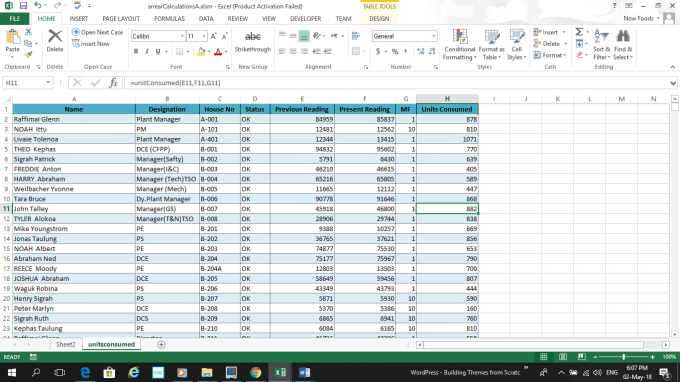Click the AutoSum sigma icon
The height and width of the screenshot is (382, 680).
579,32
